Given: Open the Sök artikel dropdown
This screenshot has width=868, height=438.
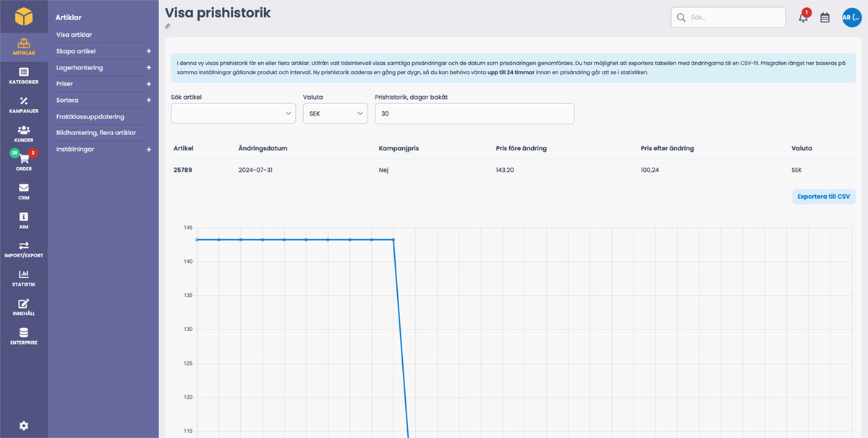Looking at the screenshot, I should (x=234, y=113).
